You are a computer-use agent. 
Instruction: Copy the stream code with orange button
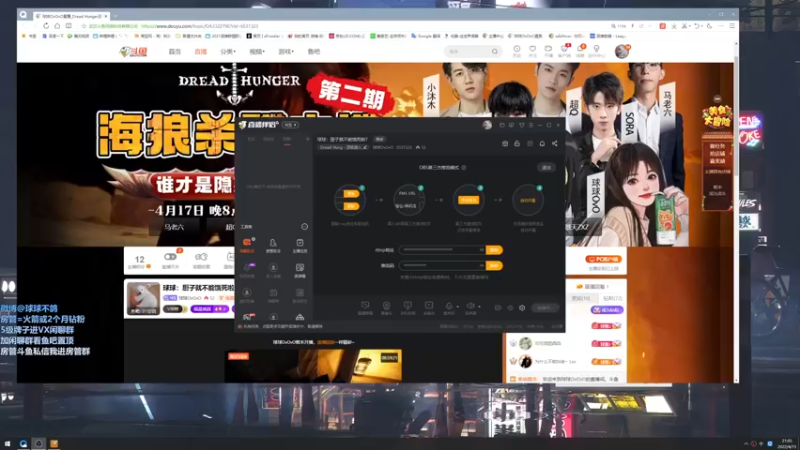[x=494, y=265]
